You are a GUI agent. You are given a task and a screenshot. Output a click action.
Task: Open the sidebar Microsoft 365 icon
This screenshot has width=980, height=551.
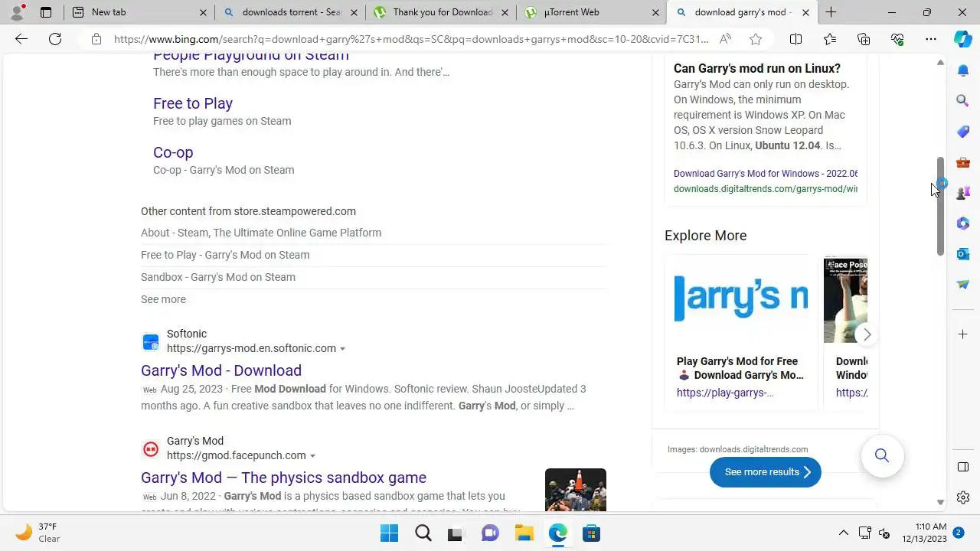pos(963,223)
